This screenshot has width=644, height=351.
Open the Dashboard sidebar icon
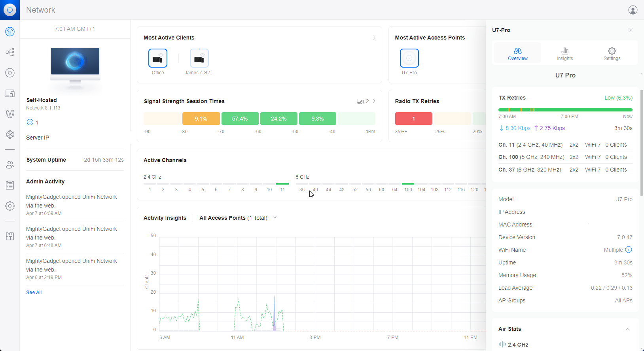tap(10, 32)
